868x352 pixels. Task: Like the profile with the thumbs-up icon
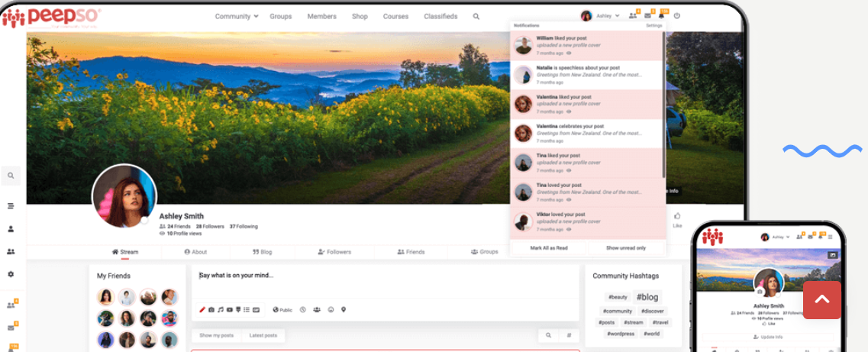coord(677,216)
